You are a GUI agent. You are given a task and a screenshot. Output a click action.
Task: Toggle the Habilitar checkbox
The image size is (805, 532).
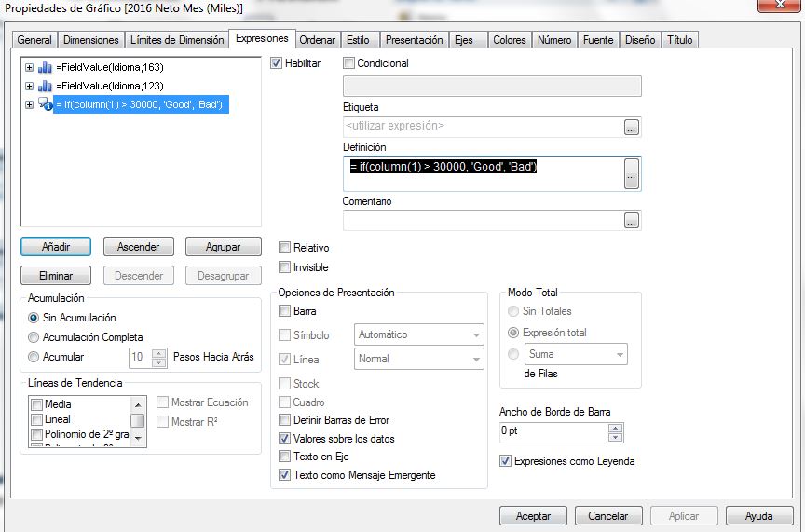point(276,63)
